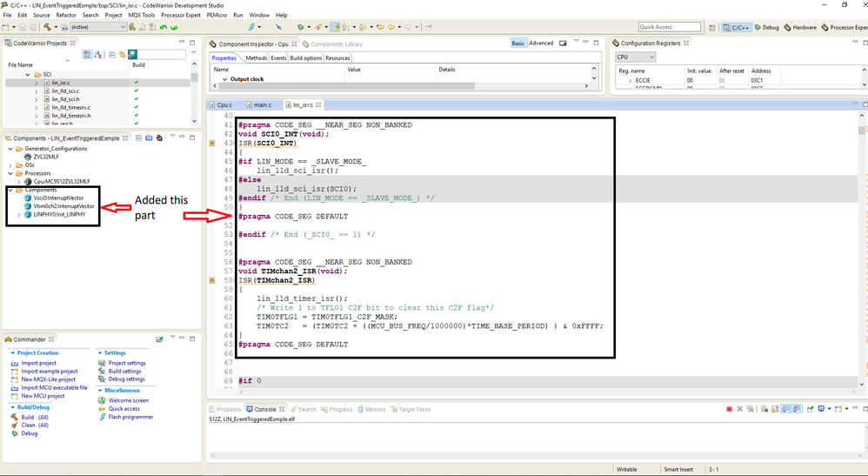Click Build (All) in Commander

pyautogui.click(x=34, y=418)
